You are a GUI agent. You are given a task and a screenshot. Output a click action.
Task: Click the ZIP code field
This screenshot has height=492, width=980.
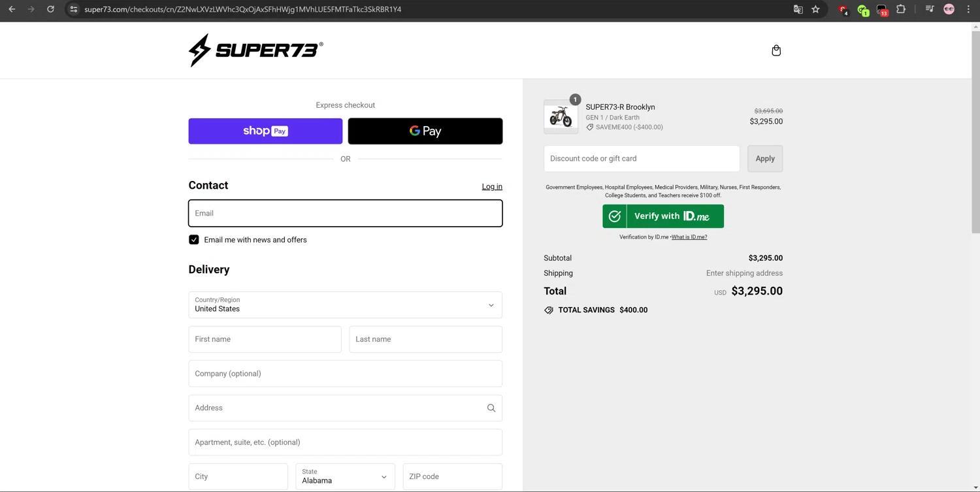[452, 477]
